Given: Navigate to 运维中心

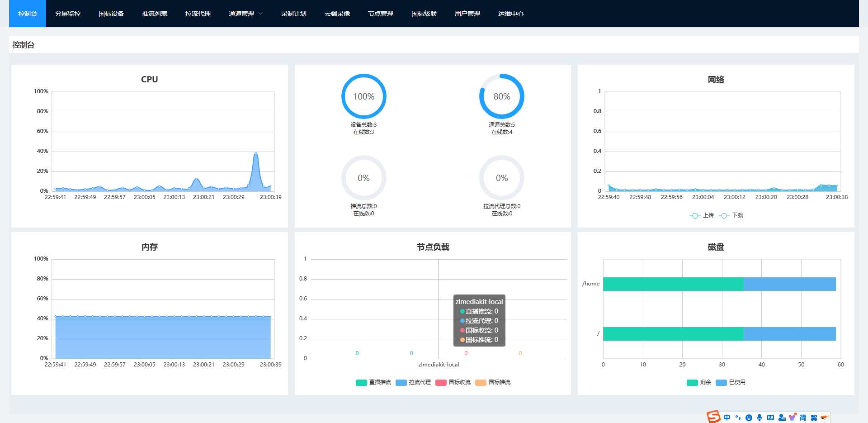Looking at the screenshot, I should click(510, 14).
